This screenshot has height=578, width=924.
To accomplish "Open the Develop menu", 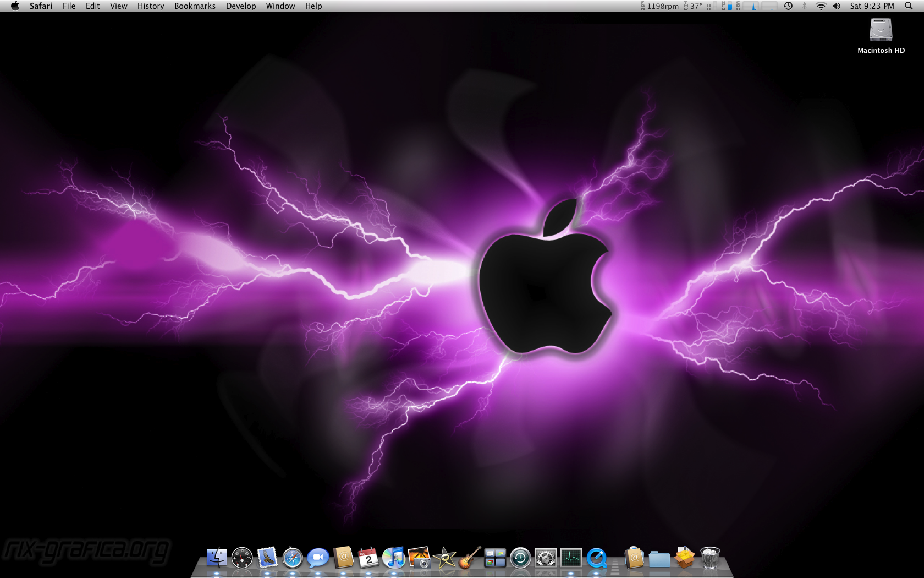I will point(241,6).
